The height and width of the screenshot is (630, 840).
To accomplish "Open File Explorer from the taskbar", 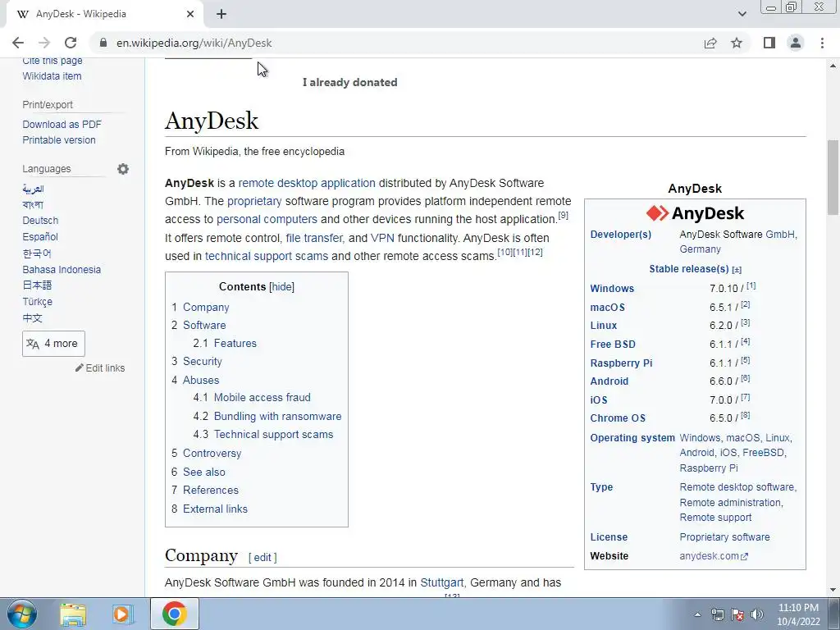I will pos(73,614).
